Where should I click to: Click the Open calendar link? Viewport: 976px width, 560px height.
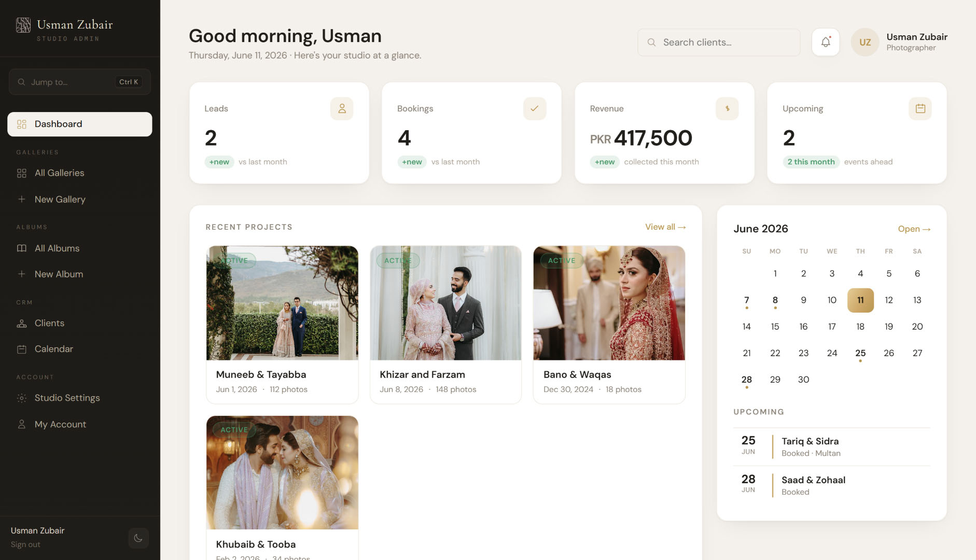tap(914, 229)
